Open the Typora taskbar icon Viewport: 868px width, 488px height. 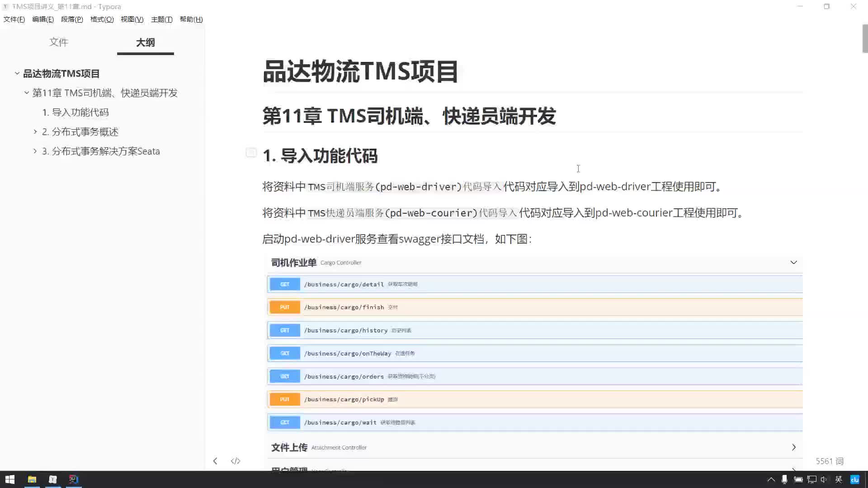click(53, 479)
